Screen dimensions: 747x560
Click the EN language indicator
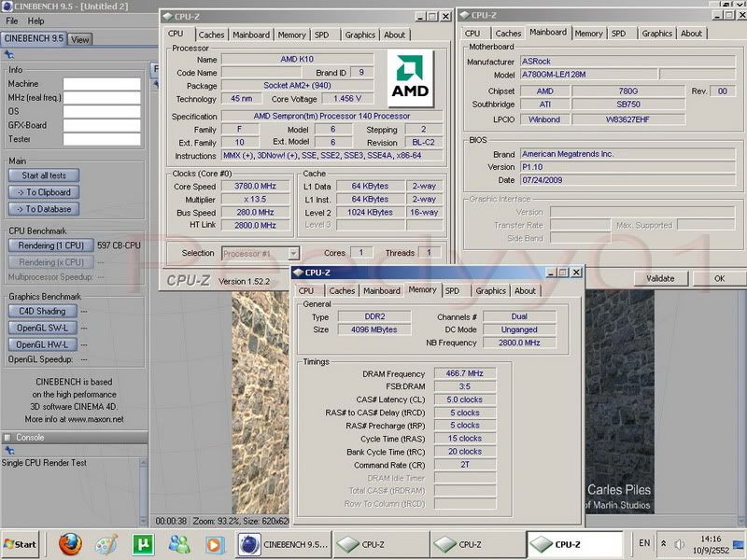coord(644,543)
